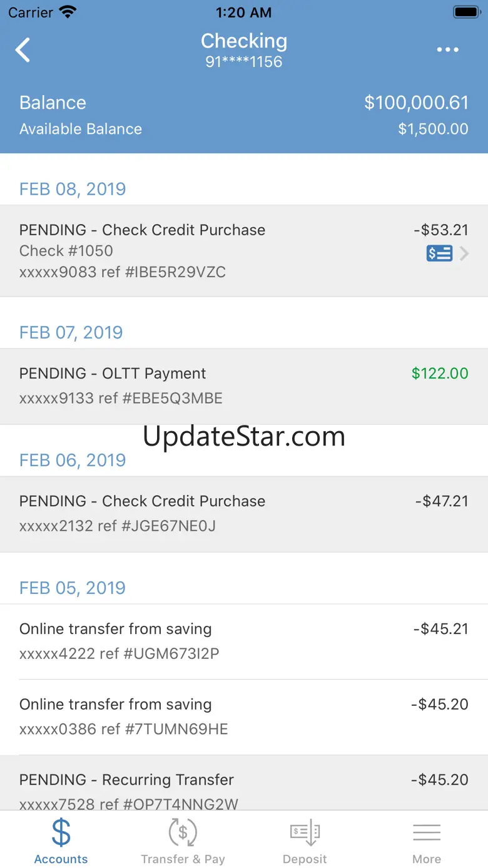Open the $47.21 Check Credit Purchase transaction

[x=244, y=514]
